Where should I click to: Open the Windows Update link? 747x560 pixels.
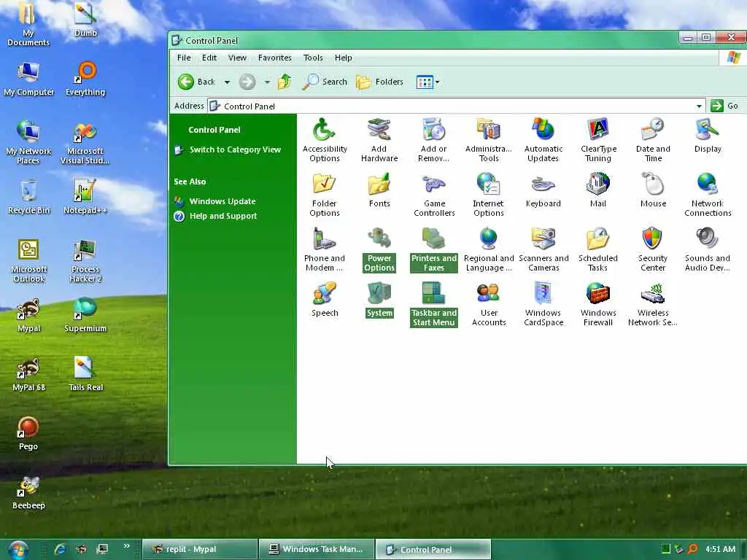coord(222,201)
